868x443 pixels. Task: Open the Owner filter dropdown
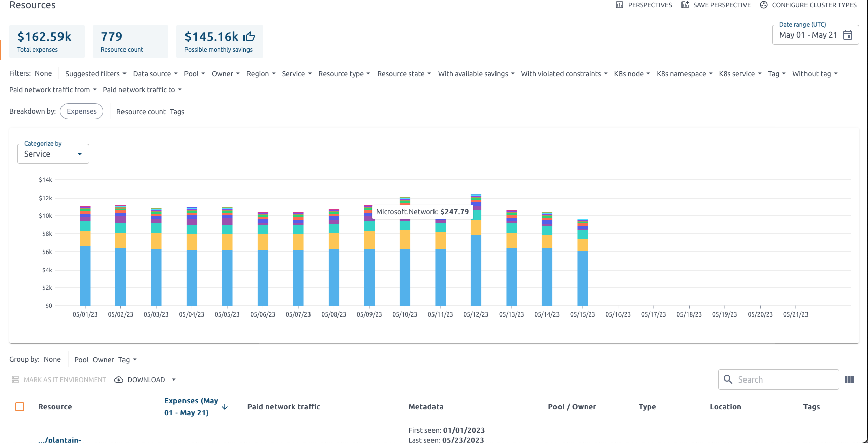pyautogui.click(x=226, y=74)
